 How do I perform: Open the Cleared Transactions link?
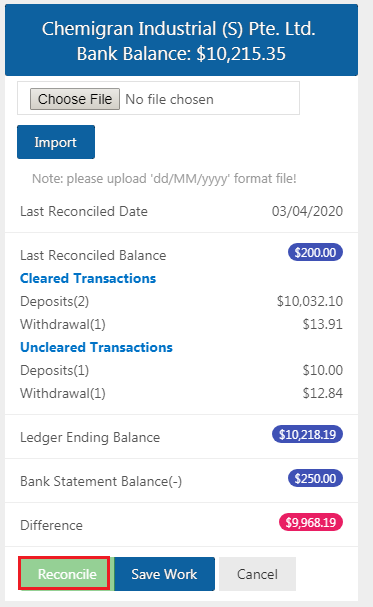coord(88,278)
